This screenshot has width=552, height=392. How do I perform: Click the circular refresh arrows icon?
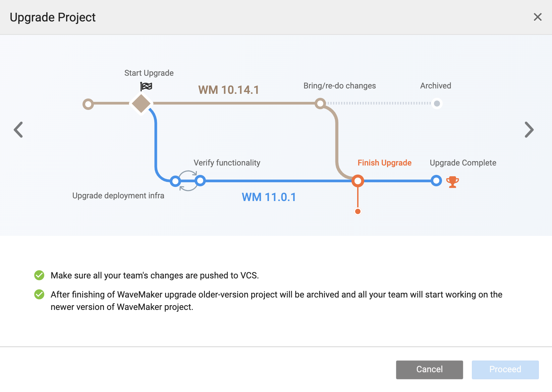188,181
